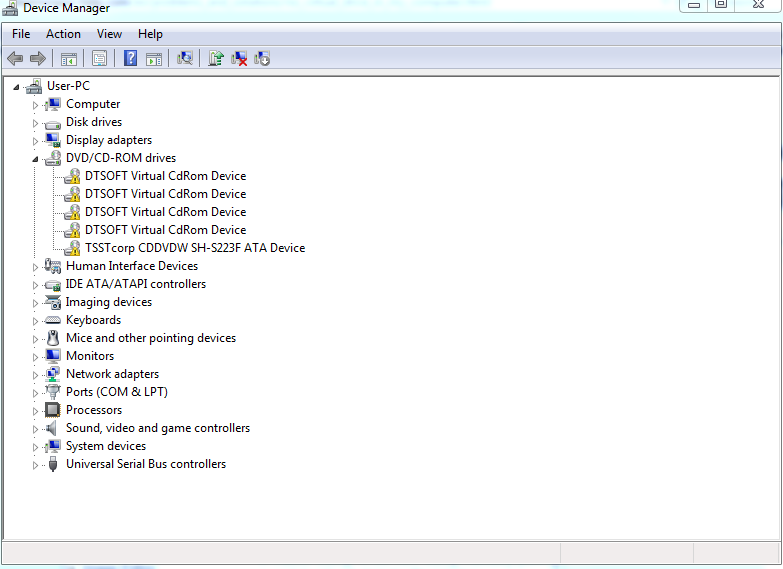783x569 pixels.
Task: Open the Help menu
Action: [x=150, y=34]
